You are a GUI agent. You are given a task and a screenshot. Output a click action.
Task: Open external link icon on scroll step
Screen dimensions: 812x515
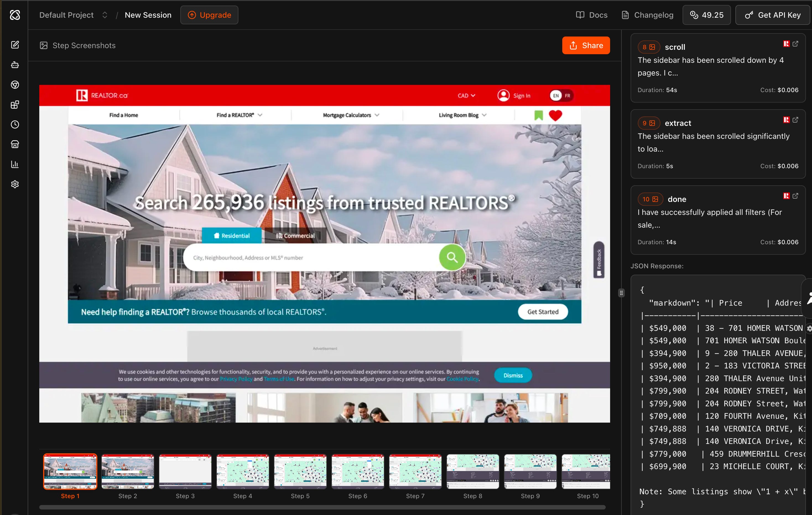[795, 44]
